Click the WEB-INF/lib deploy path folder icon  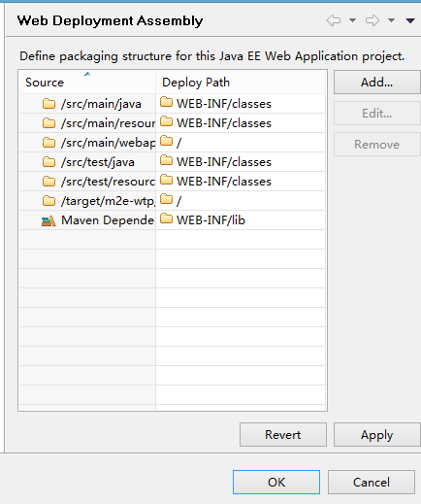[166, 218]
